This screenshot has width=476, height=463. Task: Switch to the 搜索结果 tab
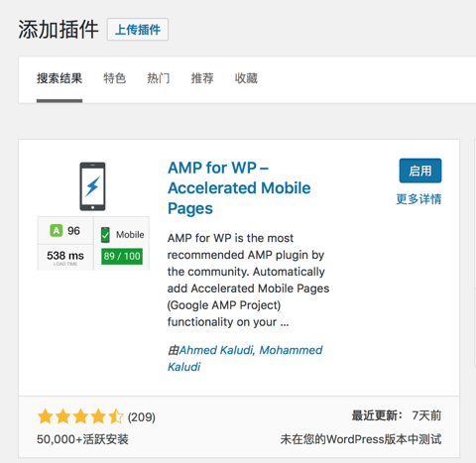[x=59, y=78]
